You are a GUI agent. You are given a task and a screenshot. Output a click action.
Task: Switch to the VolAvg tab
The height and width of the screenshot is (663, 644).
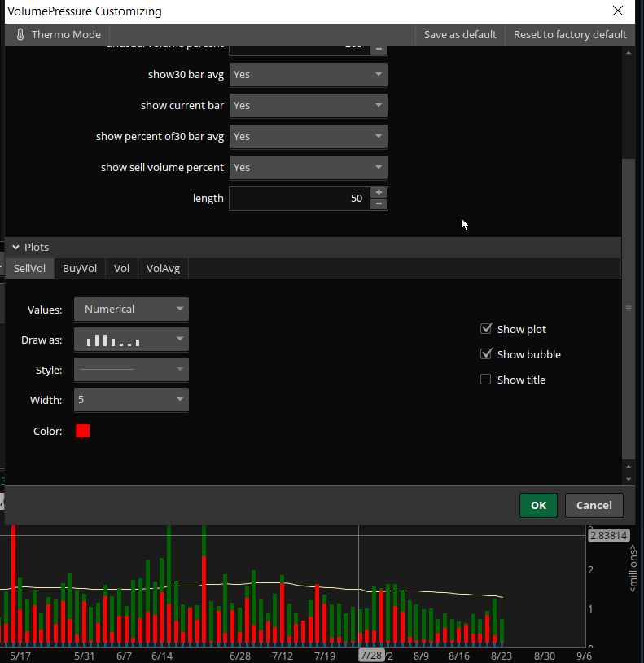[x=163, y=269]
